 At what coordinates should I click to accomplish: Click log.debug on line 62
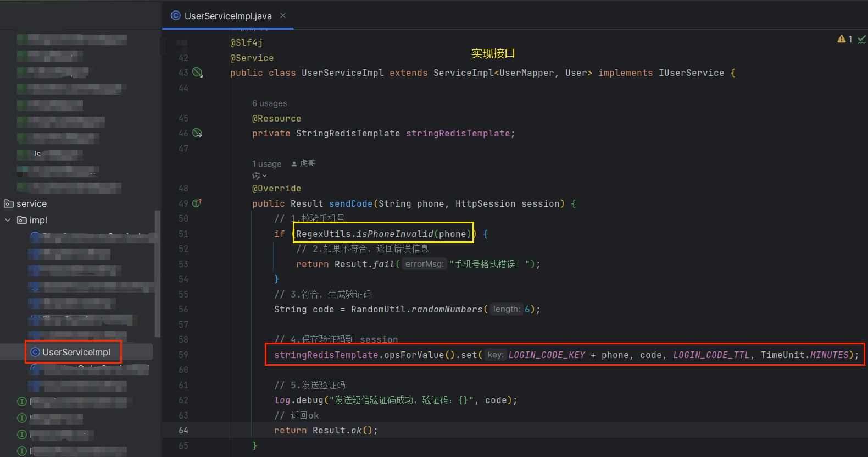click(x=299, y=400)
